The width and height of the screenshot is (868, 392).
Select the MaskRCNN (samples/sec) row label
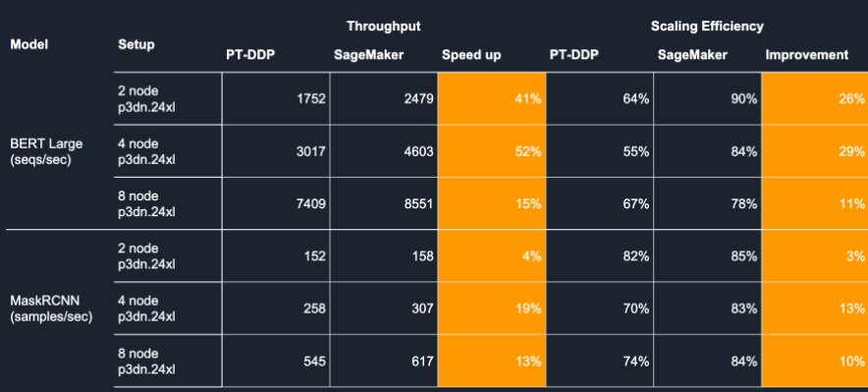pos(51,308)
